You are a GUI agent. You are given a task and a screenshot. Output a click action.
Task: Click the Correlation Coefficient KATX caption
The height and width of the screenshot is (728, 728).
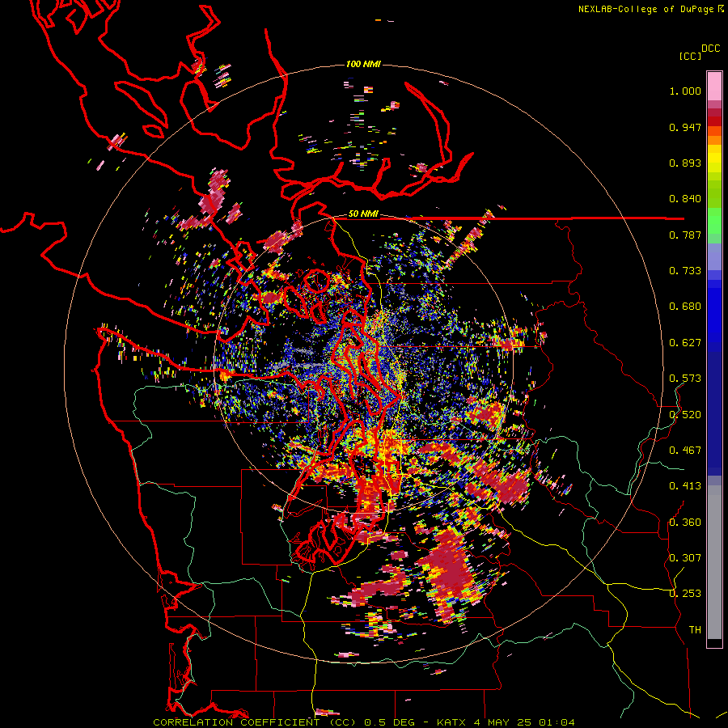click(x=364, y=722)
